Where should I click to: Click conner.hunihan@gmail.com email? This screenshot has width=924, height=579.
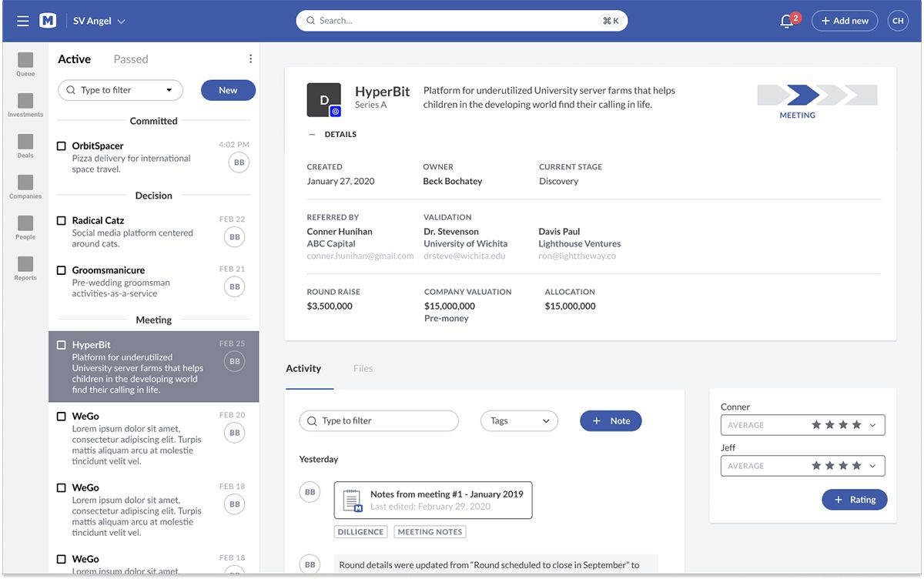click(360, 256)
